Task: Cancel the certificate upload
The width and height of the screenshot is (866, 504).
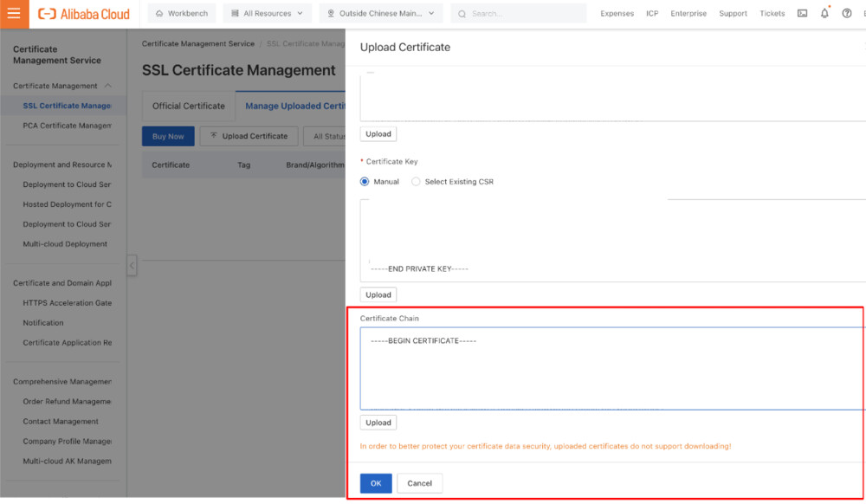Action: (419, 483)
